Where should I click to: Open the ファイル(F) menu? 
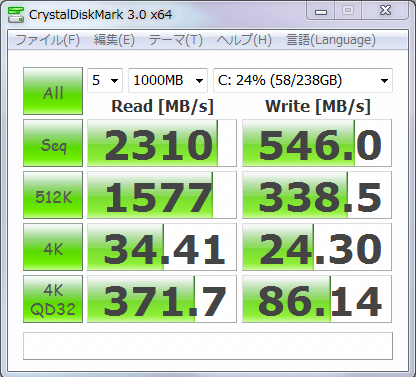[x=48, y=40]
